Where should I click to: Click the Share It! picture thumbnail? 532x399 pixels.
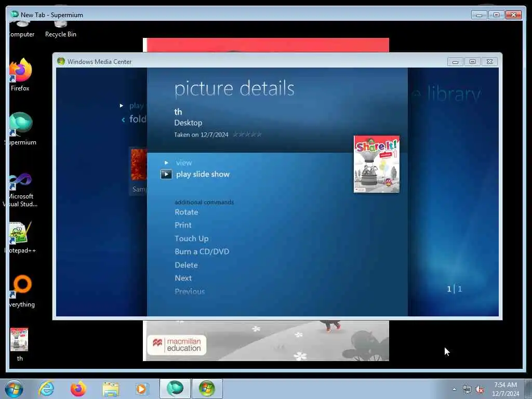tap(376, 164)
